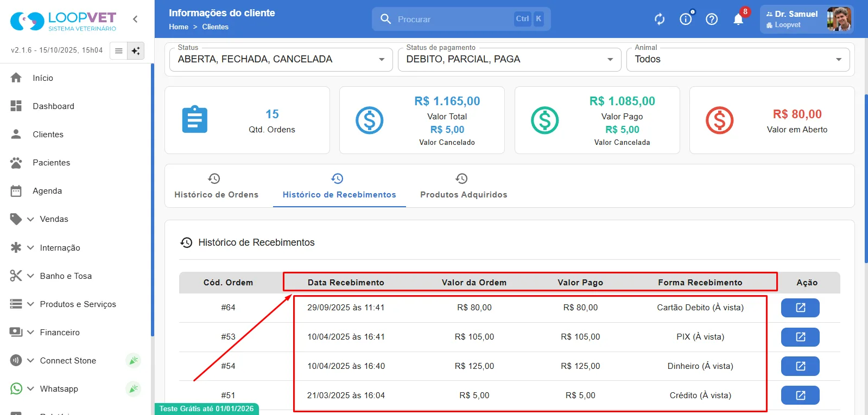Open Pacientes in the sidebar
Screen dimensions: 868x415
[51, 163]
